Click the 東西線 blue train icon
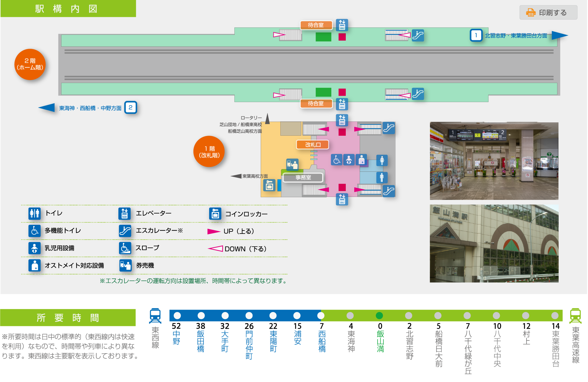Screen dimensions: 588x382 pyautogui.click(x=155, y=316)
